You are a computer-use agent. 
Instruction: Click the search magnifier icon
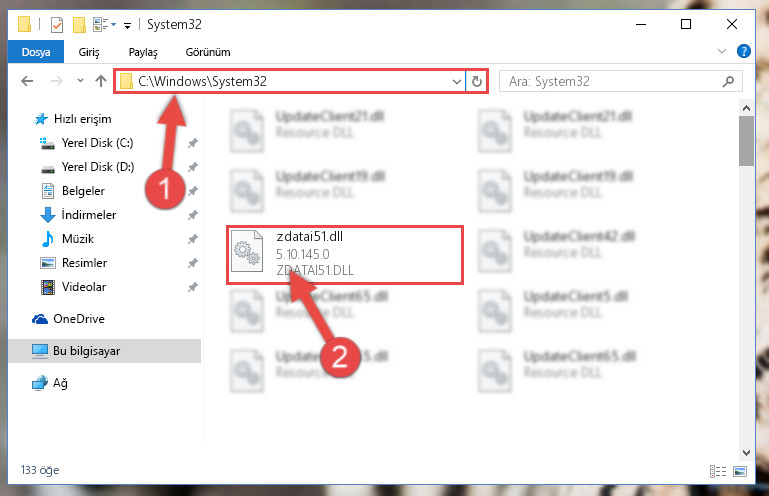pyautogui.click(x=728, y=81)
